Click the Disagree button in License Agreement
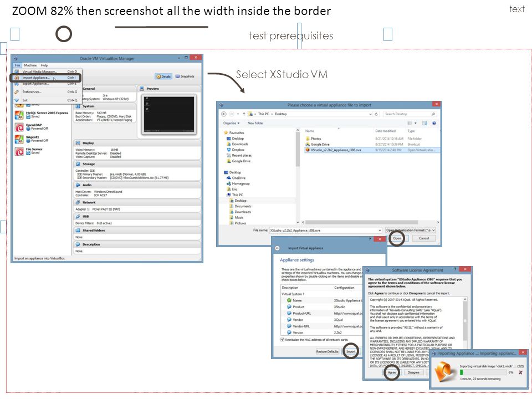532x399 pixels. [413, 372]
